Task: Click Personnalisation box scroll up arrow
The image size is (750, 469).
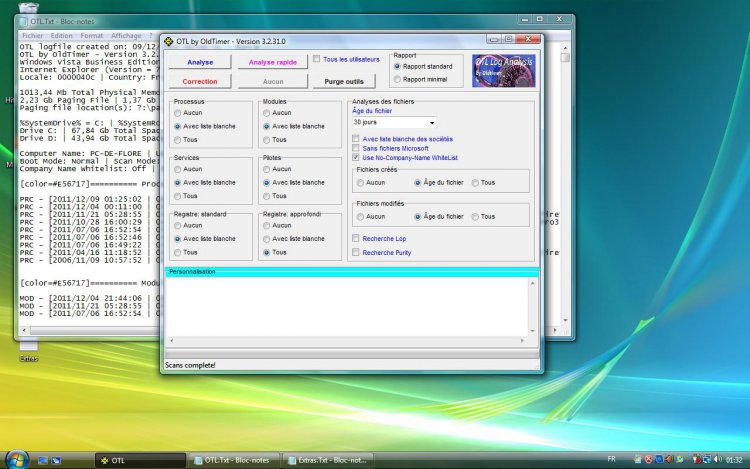Action: 532,283
